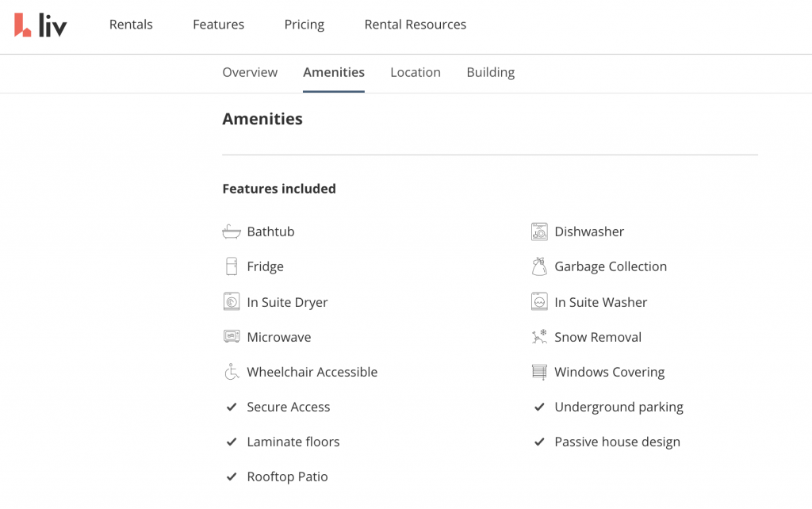The image size is (812, 509).
Task: Click the Bathtub label
Action: pyautogui.click(x=271, y=232)
